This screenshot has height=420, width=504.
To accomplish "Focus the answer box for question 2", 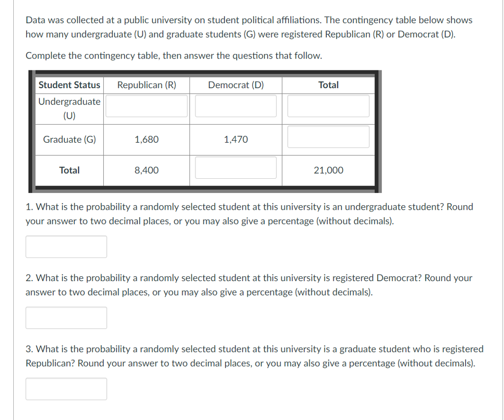I will click(66, 318).
